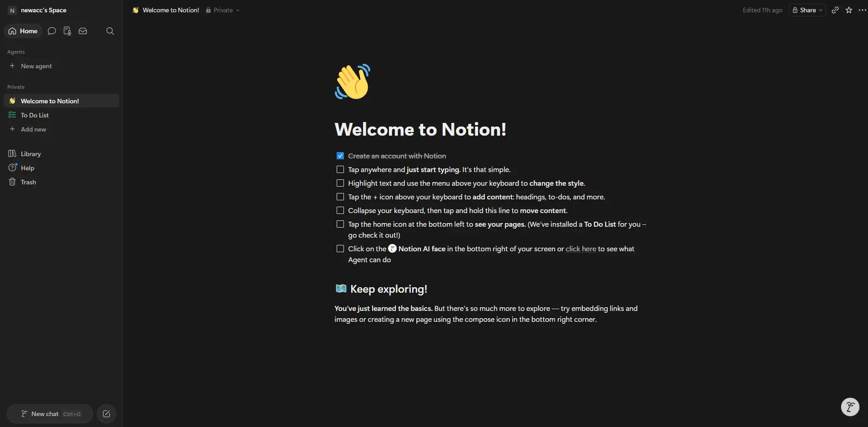Copy page link with chain icon
868x427 pixels.
(x=835, y=10)
